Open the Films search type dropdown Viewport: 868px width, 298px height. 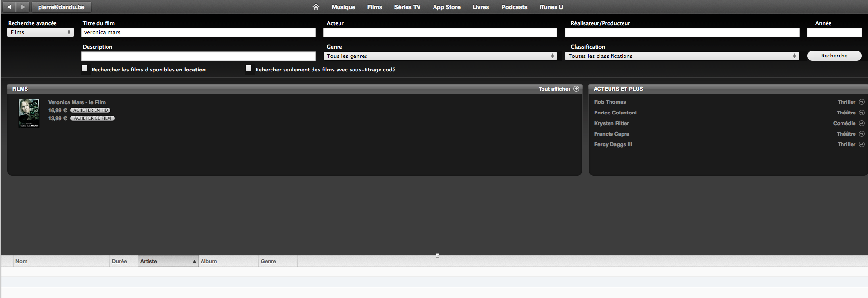click(x=41, y=32)
